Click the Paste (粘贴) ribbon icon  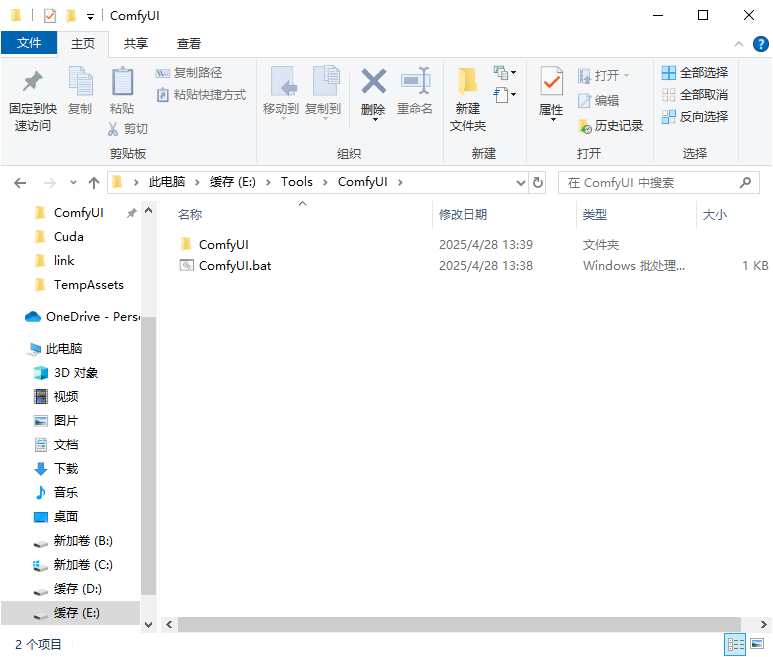click(x=122, y=81)
